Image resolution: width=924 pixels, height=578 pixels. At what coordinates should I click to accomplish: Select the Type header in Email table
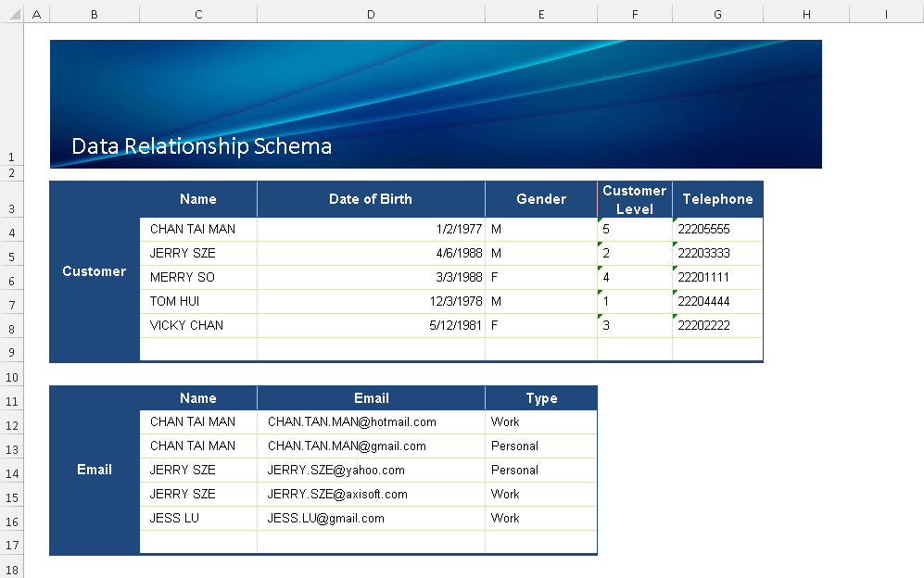coord(541,398)
